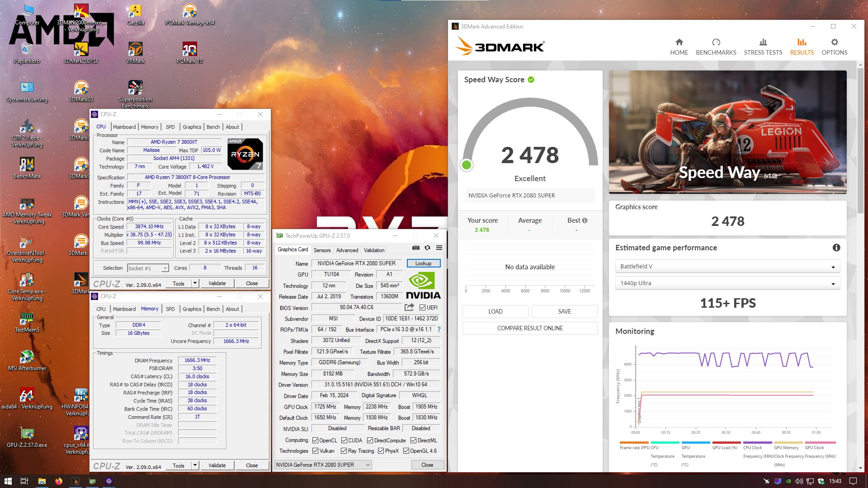Switch to SPD tab in lower CPU-Z
The image size is (868, 488).
(x=170, y=309)
